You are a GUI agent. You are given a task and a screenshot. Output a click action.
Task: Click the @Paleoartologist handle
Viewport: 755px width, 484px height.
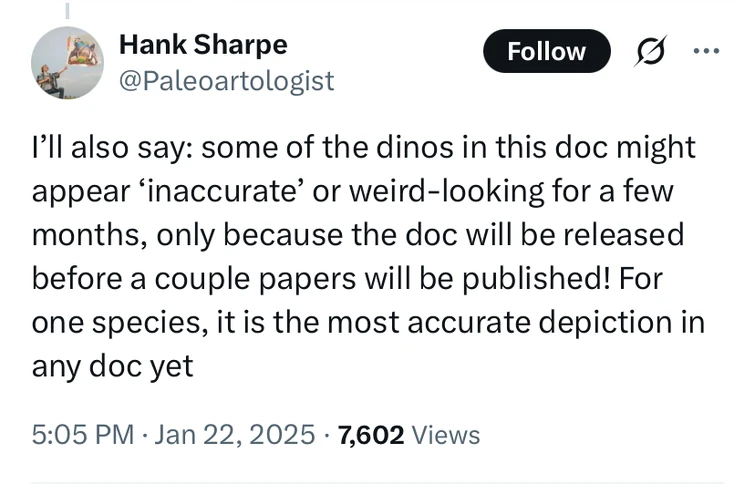[226, 80]
